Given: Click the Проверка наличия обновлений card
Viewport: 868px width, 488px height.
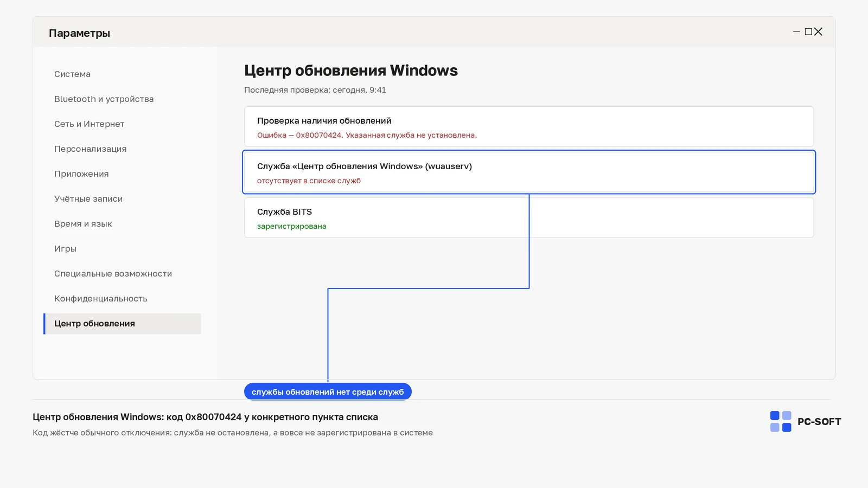Looking at the screenshot, I should (529, 126).
